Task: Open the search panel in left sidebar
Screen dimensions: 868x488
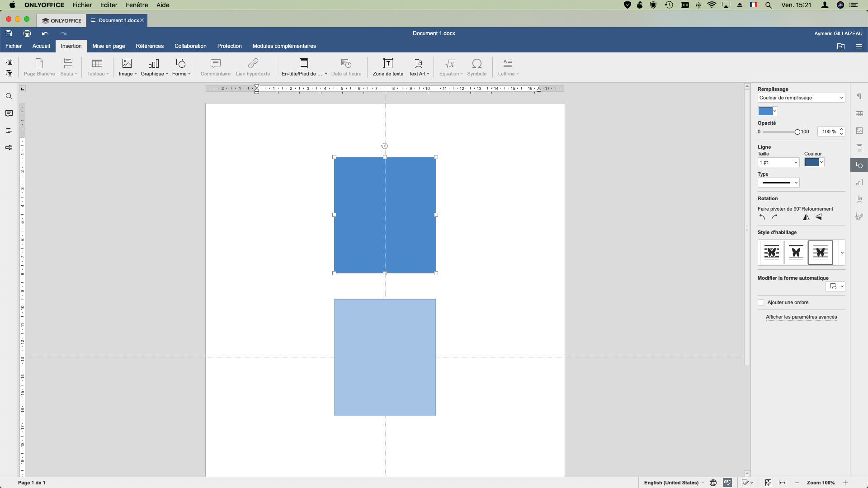Action: (x=9, y=96)
